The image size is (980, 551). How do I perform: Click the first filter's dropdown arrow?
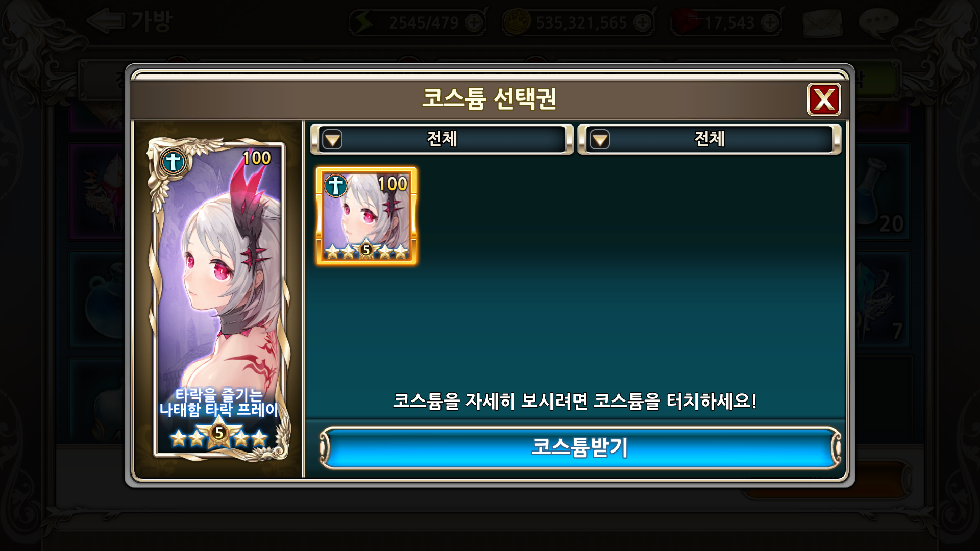tap(333, 139)
